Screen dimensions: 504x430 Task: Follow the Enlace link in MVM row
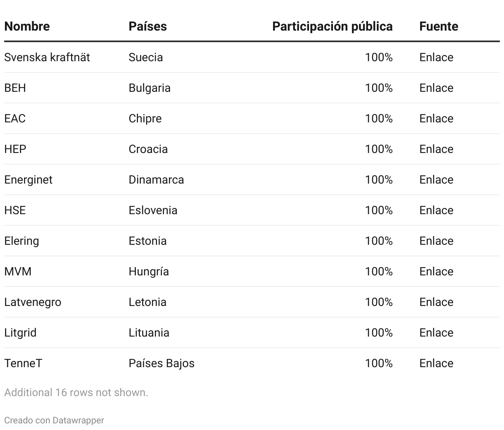click(436, 271)
